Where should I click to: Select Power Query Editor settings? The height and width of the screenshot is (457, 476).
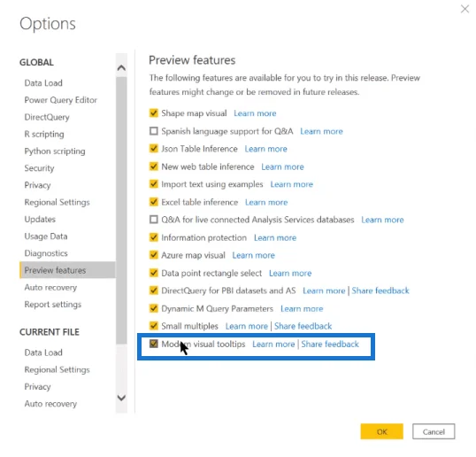[61, 100]
